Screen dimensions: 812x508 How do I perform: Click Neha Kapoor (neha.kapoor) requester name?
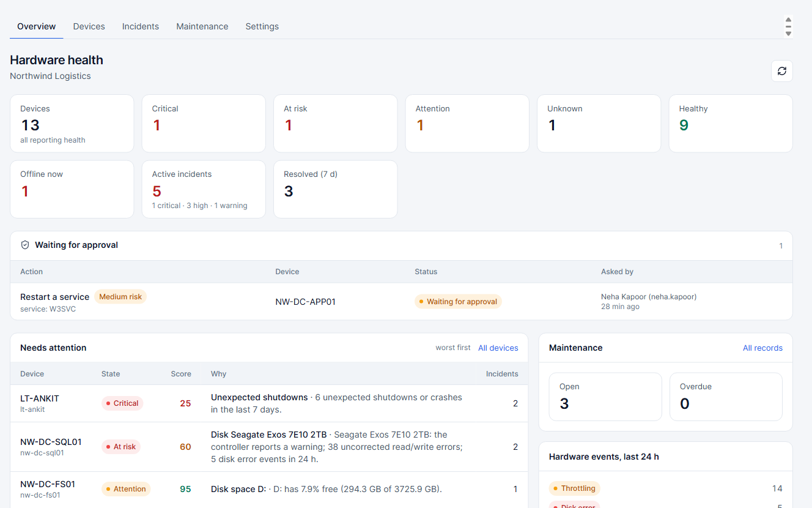pyautogui.click(x=649, y=297)
